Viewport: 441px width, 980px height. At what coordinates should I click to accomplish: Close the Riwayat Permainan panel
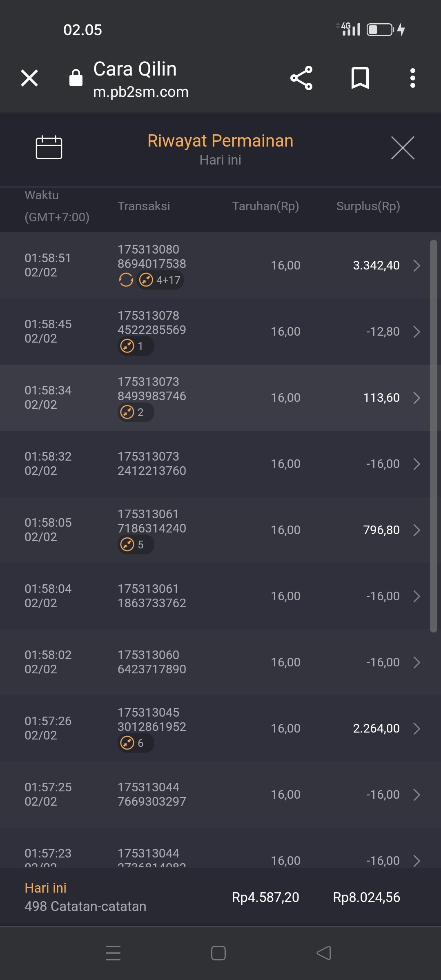pos(403,148)
